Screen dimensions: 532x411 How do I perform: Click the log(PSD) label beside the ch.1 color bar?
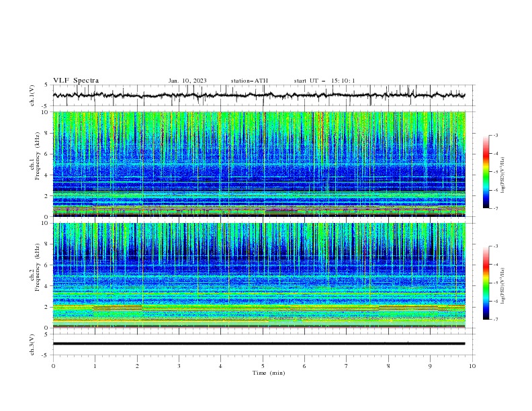coord(503,175)
